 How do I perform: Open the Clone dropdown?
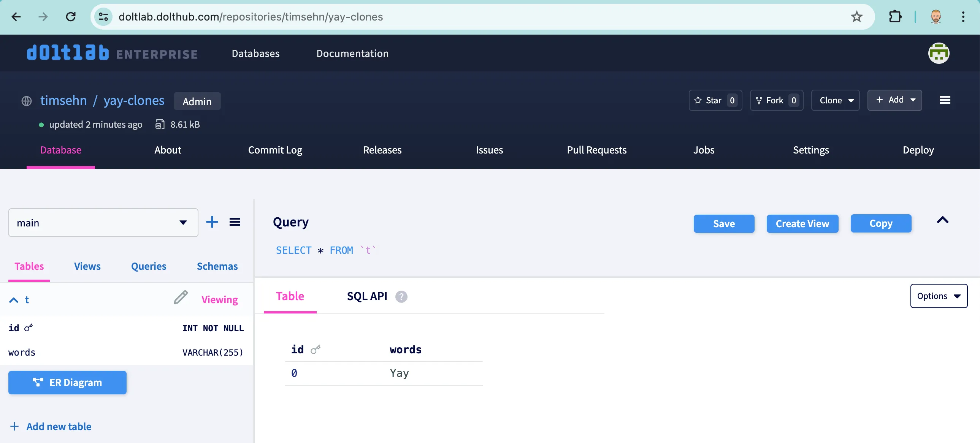[x=836, y=100]
